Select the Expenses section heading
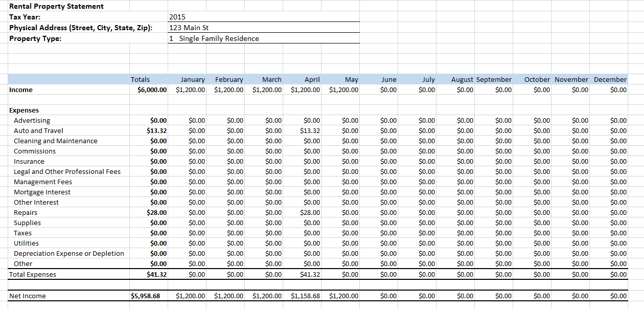 (24, 111)
